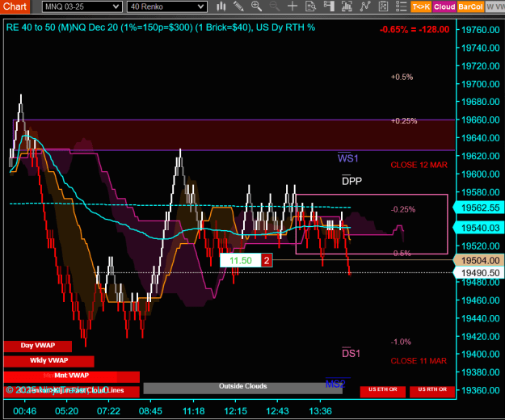This screenshot has height=420, width=505.
Task: Click the 11:18 time axis label
Action: click(x=194, y=411)
